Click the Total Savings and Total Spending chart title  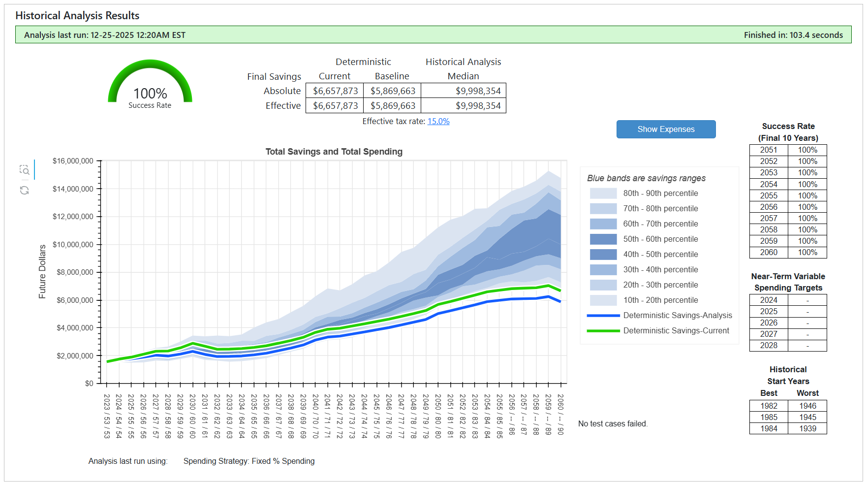click(x=334, y=152)
